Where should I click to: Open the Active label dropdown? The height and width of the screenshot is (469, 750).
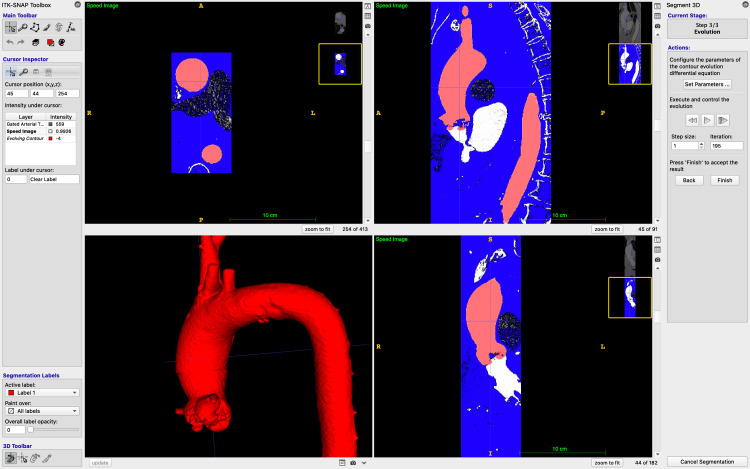point(42,393)
